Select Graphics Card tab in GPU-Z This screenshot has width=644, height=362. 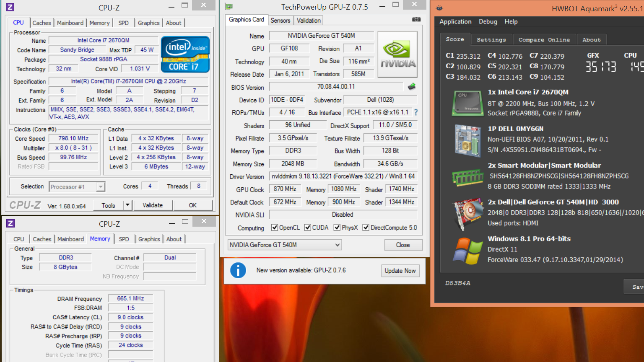pyautogui.click(x=247, y=19)
